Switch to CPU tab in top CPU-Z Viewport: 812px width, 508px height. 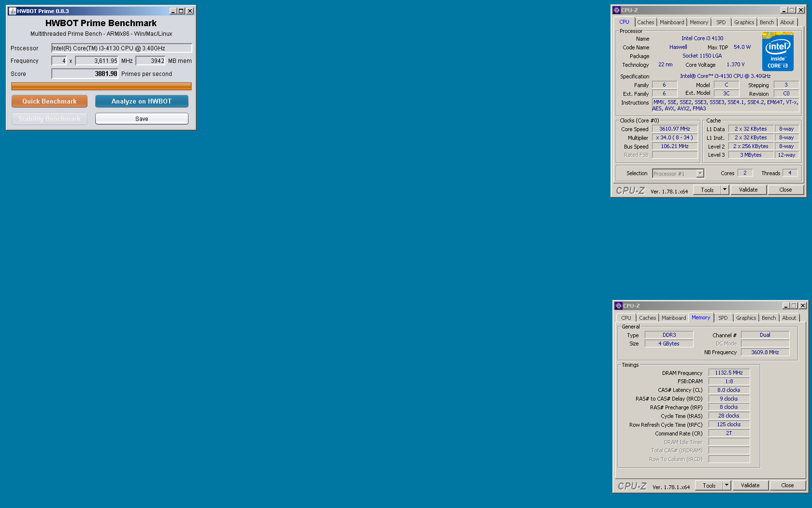[624, 22]
